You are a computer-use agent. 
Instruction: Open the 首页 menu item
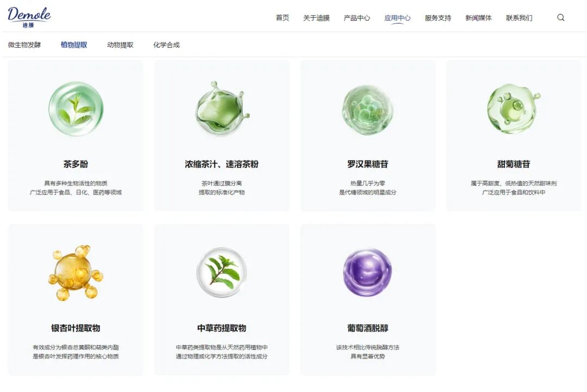tap(282, 18)
